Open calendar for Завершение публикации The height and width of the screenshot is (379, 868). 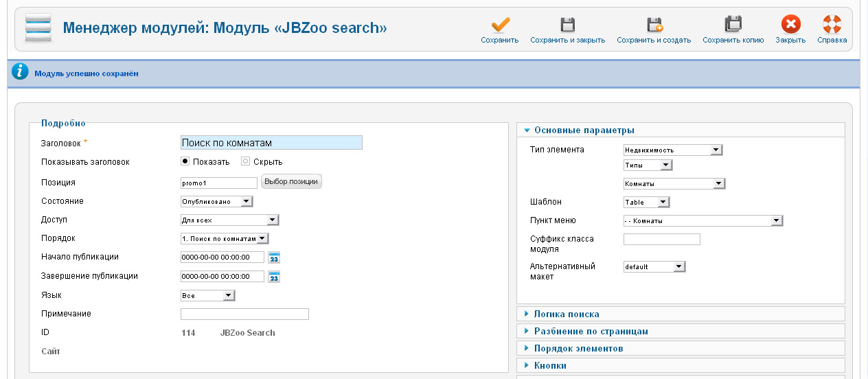click(x=274, y=277)
